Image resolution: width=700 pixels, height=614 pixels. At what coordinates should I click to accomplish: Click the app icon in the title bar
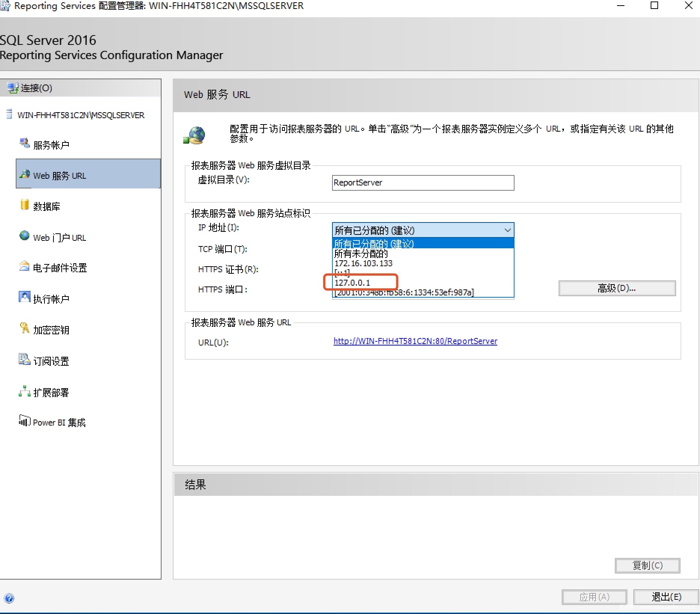click(5, 6)
